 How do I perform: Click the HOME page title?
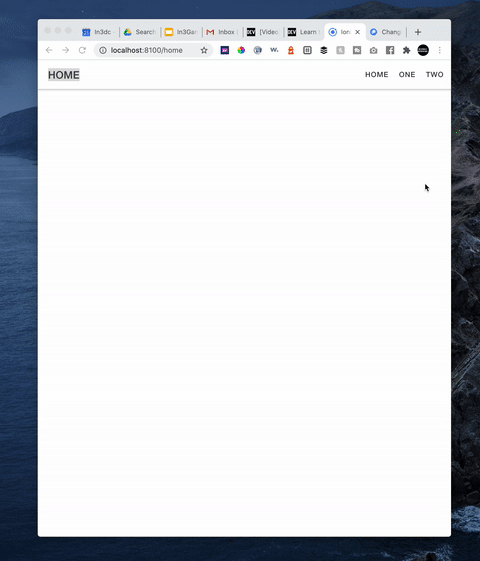tap(64, 75)
